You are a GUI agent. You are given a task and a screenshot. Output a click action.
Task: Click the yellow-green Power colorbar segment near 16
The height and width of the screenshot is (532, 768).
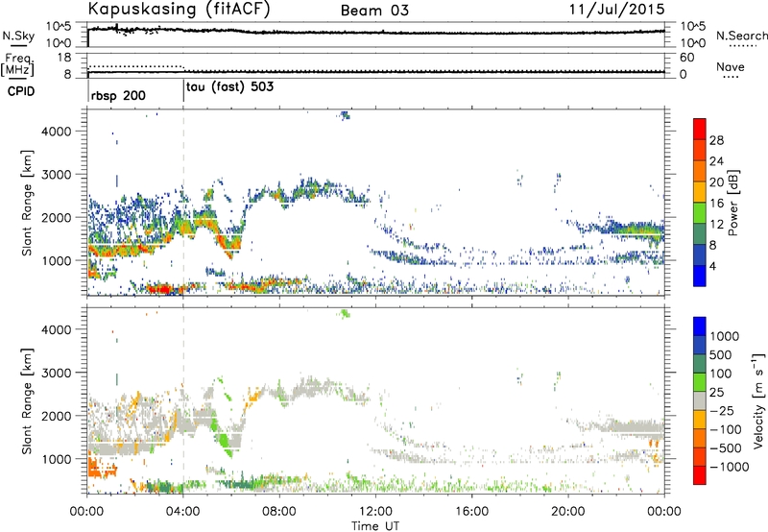pyautogui.click(x=700, y=213)
